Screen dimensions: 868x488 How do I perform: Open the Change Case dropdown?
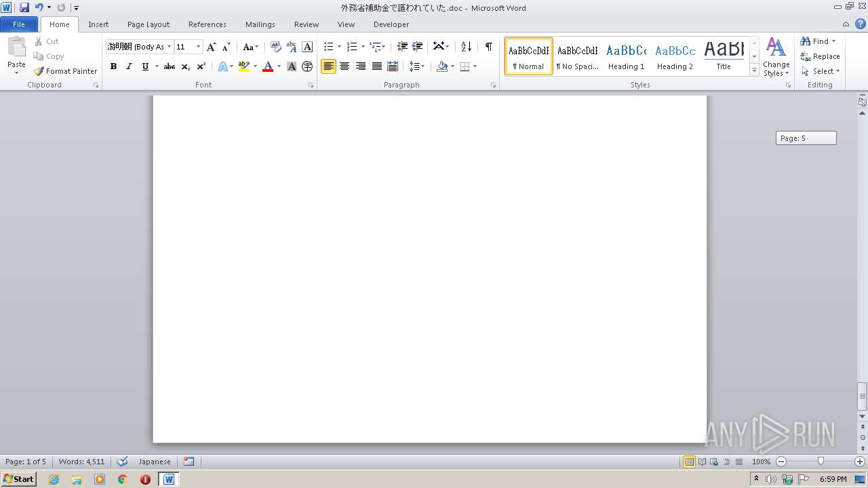(x=251, y=47)
